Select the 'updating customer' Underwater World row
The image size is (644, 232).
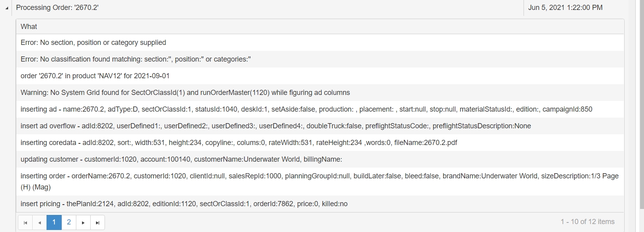181,159
